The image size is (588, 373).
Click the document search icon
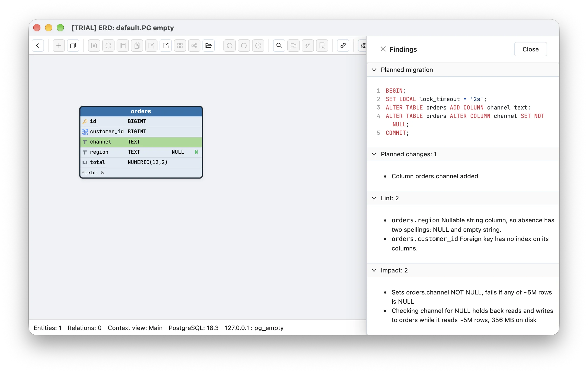click(322, 46)
